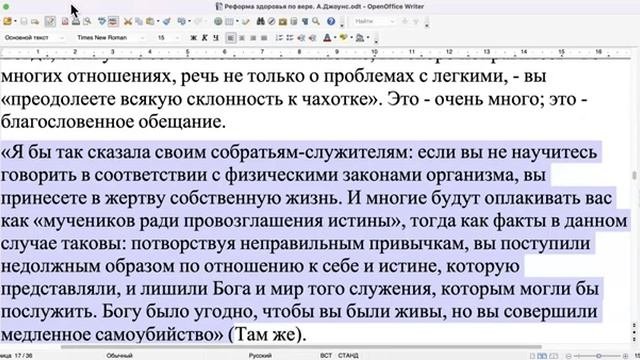This screenshot has width=640, height=360.
Task: Click the vertical scrollbar thumb
Action: click(x=634, y=175)
